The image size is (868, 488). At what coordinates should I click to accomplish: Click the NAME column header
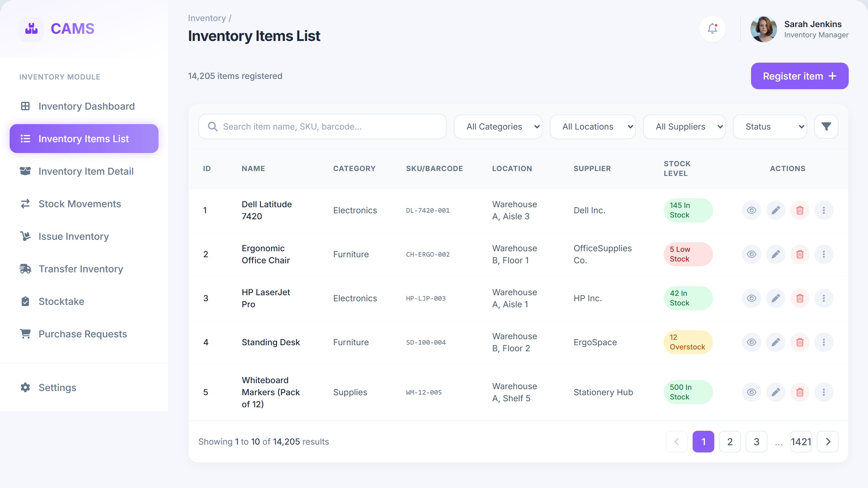coord(253,168)
